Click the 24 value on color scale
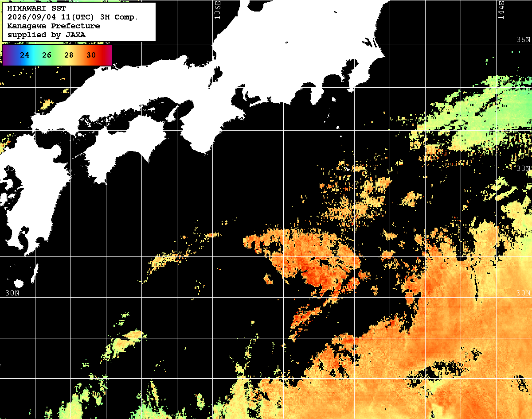This screenshot has height=419, width=532. [x=25, y=55]
